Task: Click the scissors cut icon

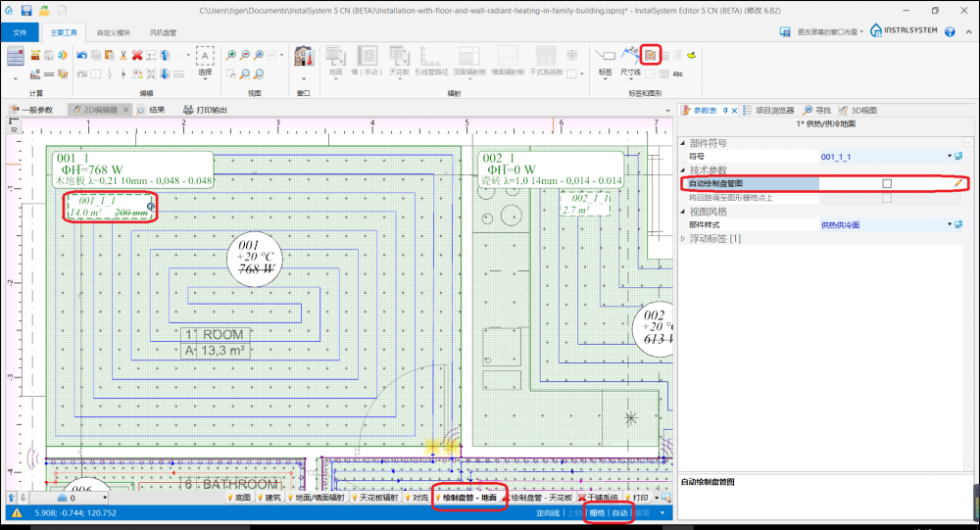Action: [122, 55]
